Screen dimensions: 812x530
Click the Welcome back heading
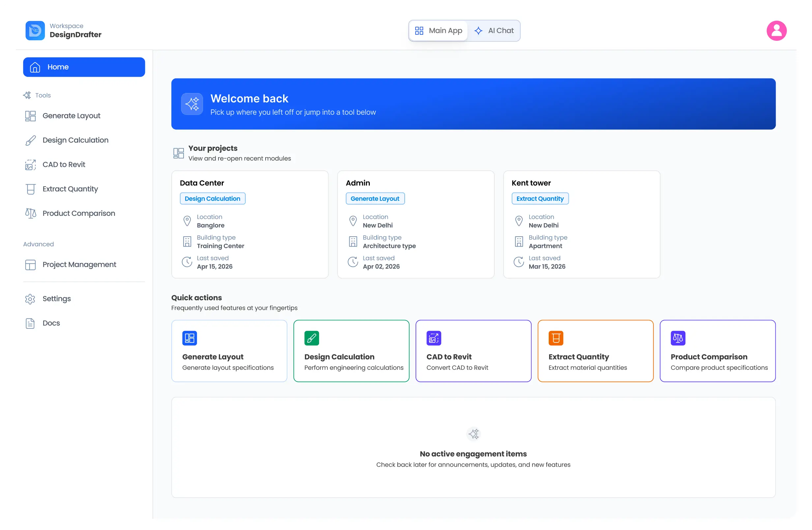[249, 99]
